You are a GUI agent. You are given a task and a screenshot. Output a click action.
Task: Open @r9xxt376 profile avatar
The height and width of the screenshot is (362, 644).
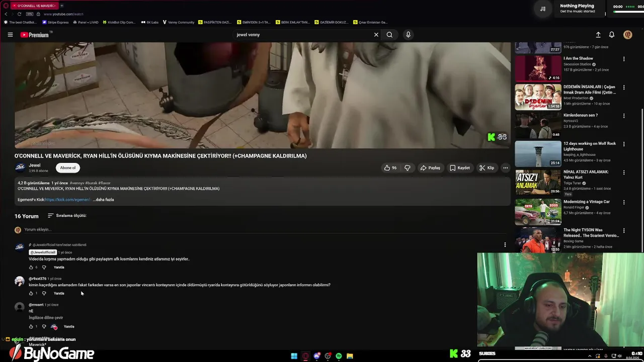click(20, 281)
